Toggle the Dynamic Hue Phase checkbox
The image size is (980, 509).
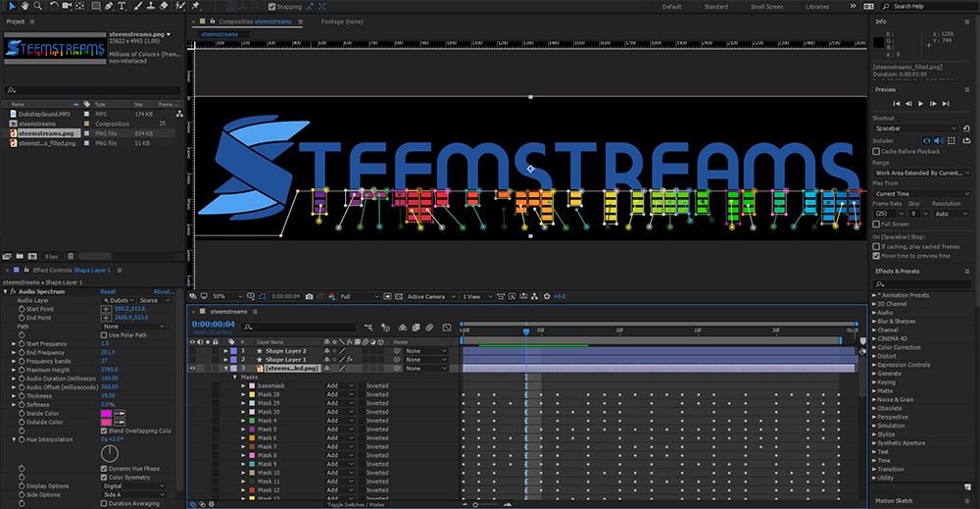click(104, 469)
